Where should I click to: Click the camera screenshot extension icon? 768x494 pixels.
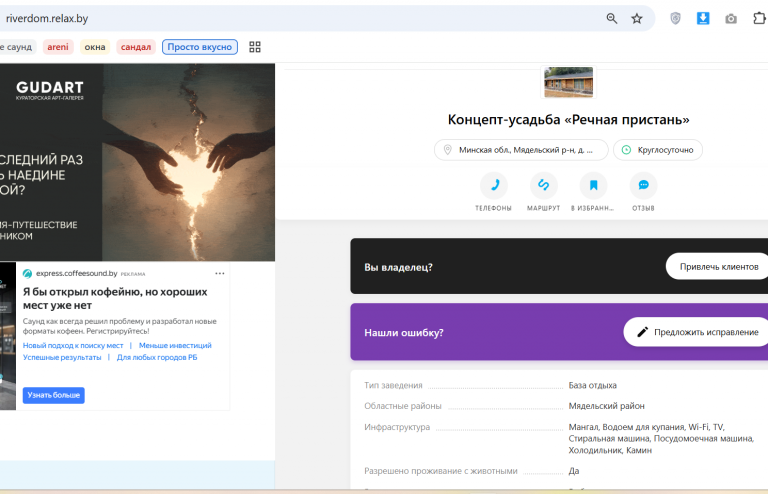coord(731,19)
